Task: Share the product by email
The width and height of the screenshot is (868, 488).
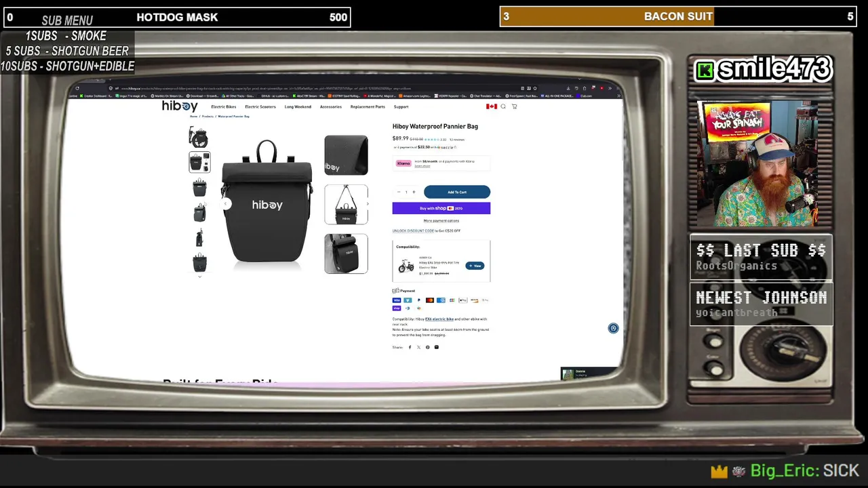Action: 437,347
